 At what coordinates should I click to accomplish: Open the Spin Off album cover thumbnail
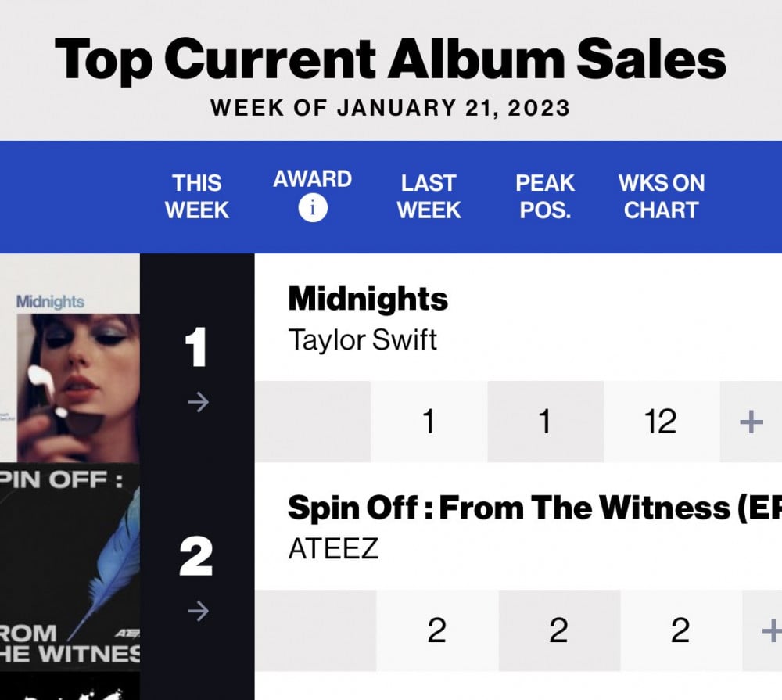[70, 567]
